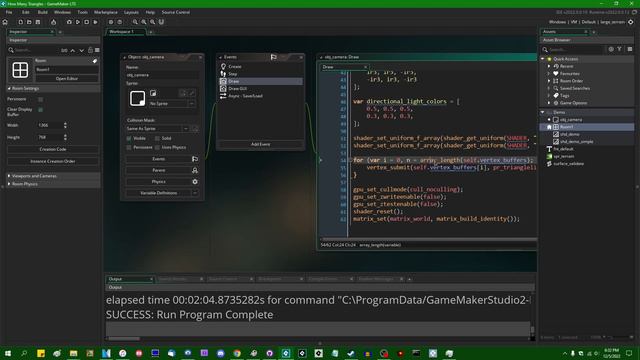The width and height of the screenshot is (640, 360).
Task: Expand the Room Order item
Action: coord(549,81)
